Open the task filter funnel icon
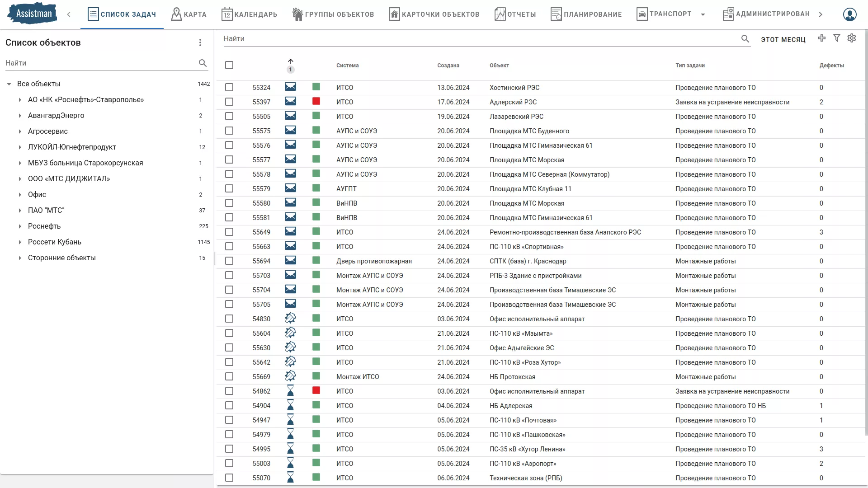This screenshot has height=488, width=868. [837, 38]
